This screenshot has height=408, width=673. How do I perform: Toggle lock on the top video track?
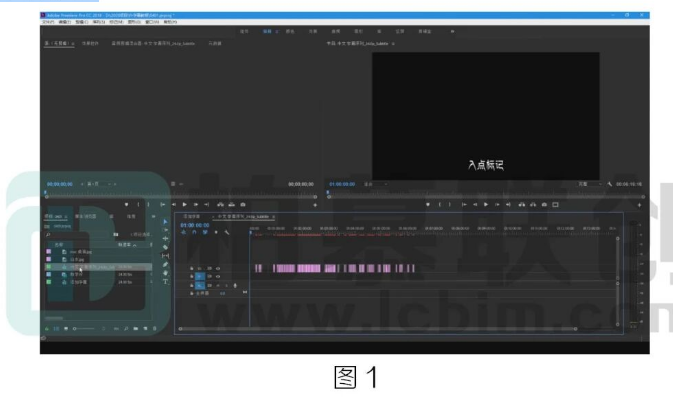(x=193, y=267)
